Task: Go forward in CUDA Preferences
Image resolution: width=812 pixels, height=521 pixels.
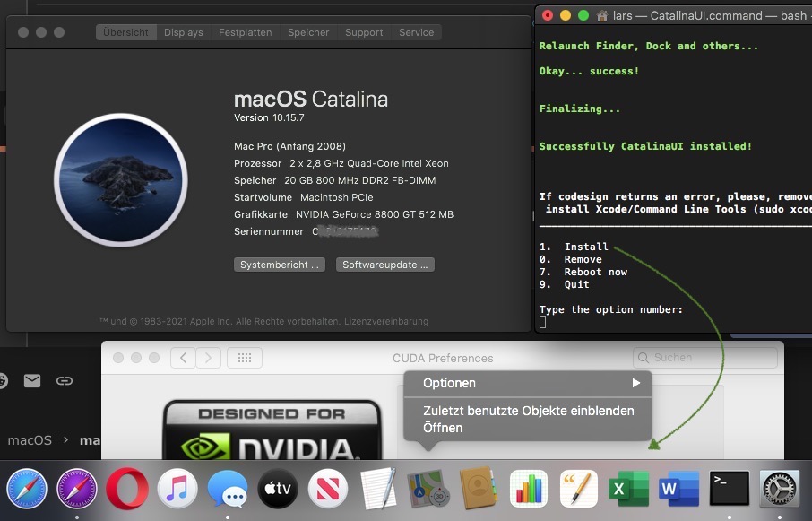Action: point(208,358)
